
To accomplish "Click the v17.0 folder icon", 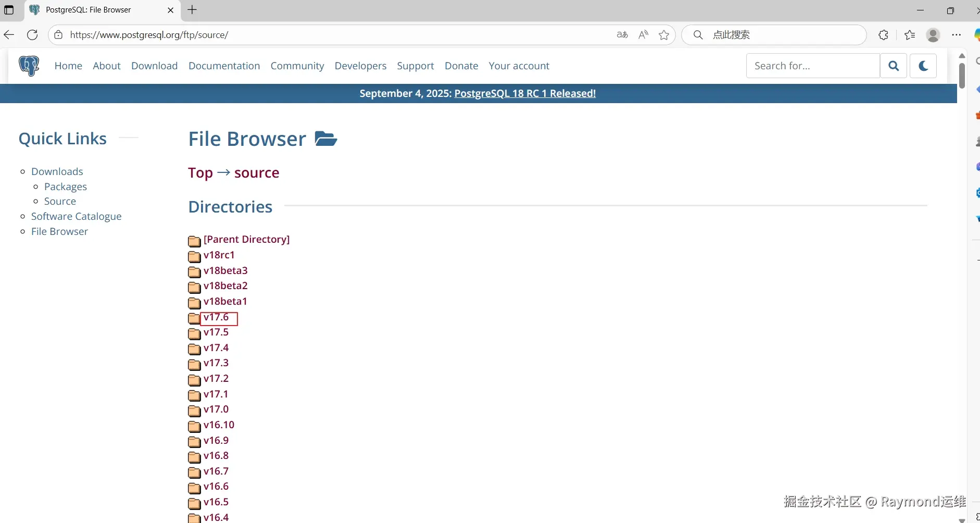I will [x=194, y=410].
